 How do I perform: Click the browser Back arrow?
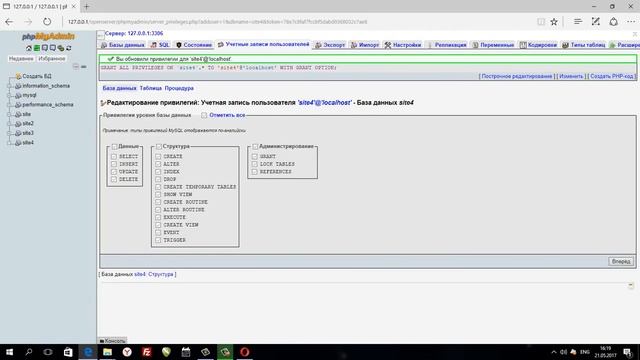[9, 22]
